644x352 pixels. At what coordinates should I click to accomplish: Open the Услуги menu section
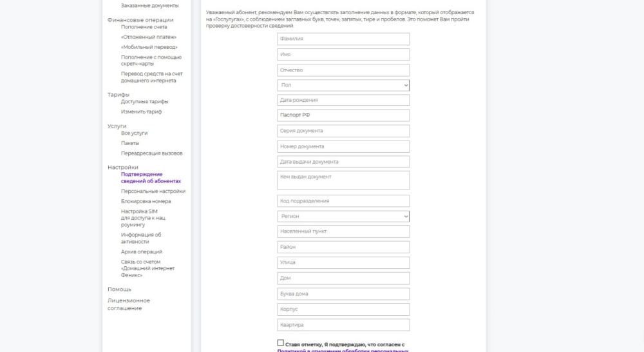point(117,126)
